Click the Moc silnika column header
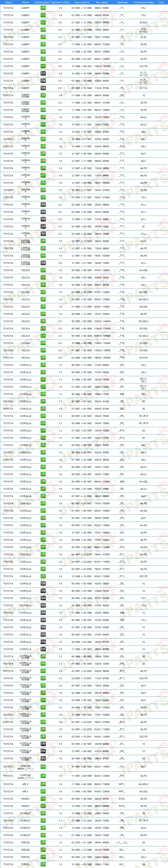 coord(102,2)
